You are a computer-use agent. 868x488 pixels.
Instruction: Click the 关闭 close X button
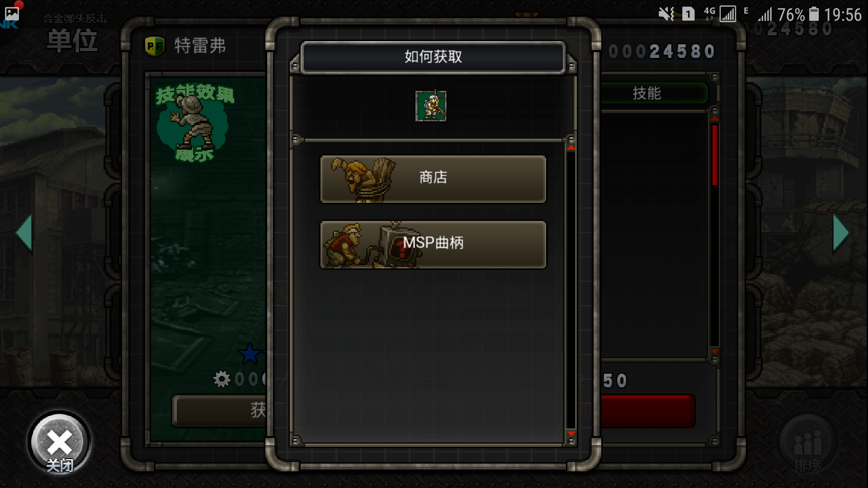[x=59, y=442]
